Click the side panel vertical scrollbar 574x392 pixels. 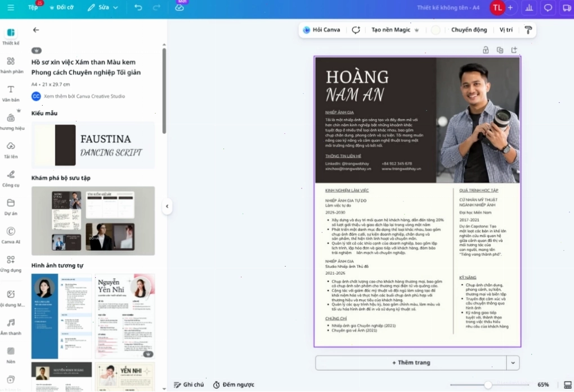[x=164, y=91]
